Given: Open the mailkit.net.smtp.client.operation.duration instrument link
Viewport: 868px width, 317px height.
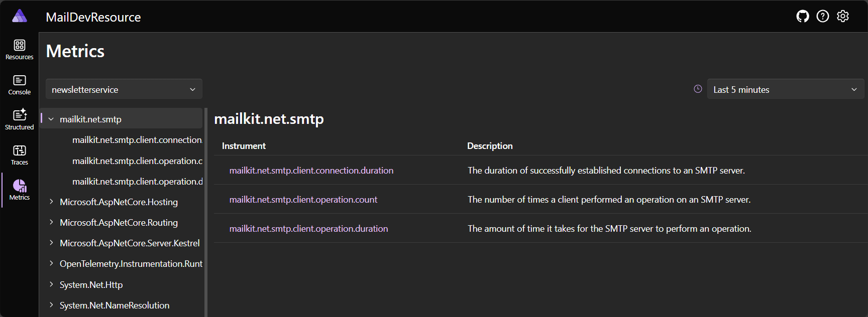Looking at the screenshot, I should click(309, 229).
